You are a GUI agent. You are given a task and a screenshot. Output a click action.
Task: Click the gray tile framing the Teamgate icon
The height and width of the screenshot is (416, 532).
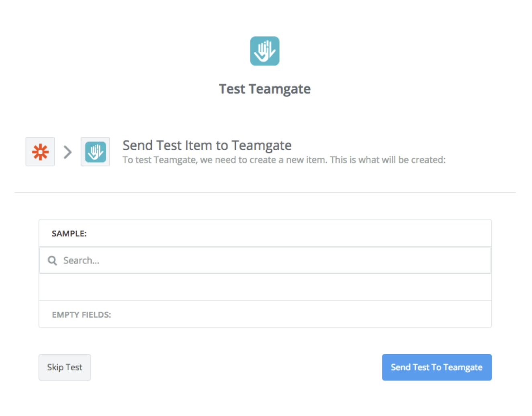(x=95, y=152)
